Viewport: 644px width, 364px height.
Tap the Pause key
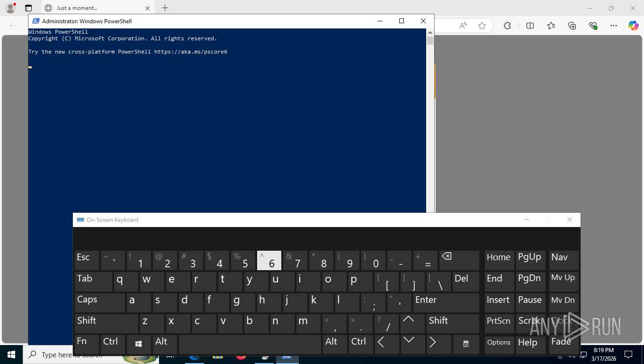pyautogui.click(x=530, y=302)
